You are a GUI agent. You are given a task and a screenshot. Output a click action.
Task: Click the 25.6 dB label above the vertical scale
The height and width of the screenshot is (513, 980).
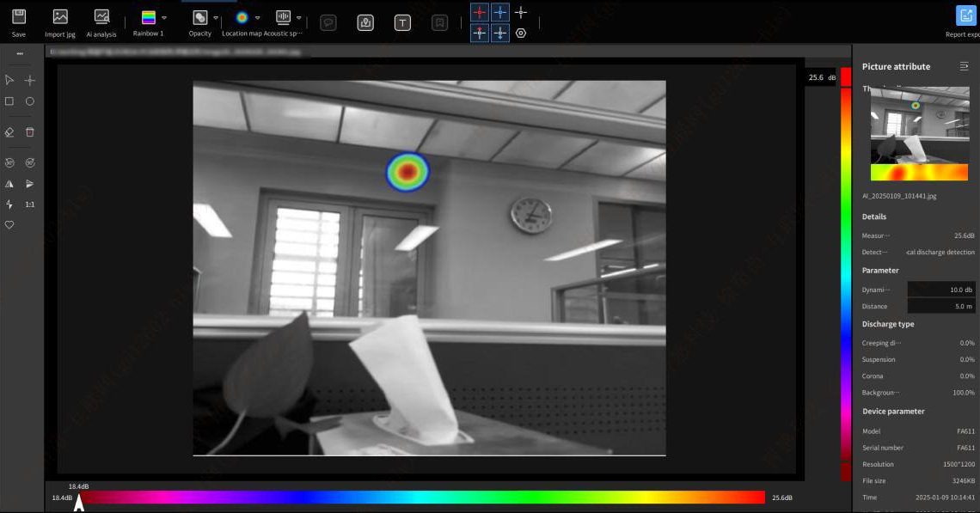tap(822, 77)
